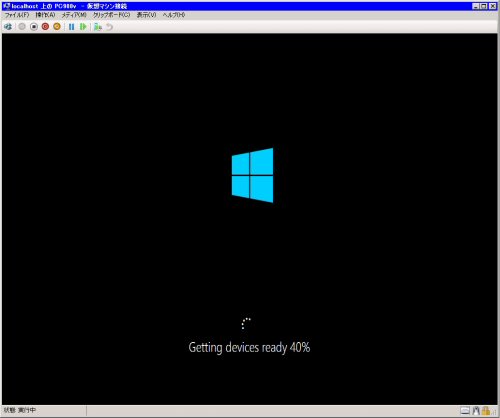Minimize the virtual machine connection window
The height and width of the screenshot is (418, 500).
pos(476,6)
